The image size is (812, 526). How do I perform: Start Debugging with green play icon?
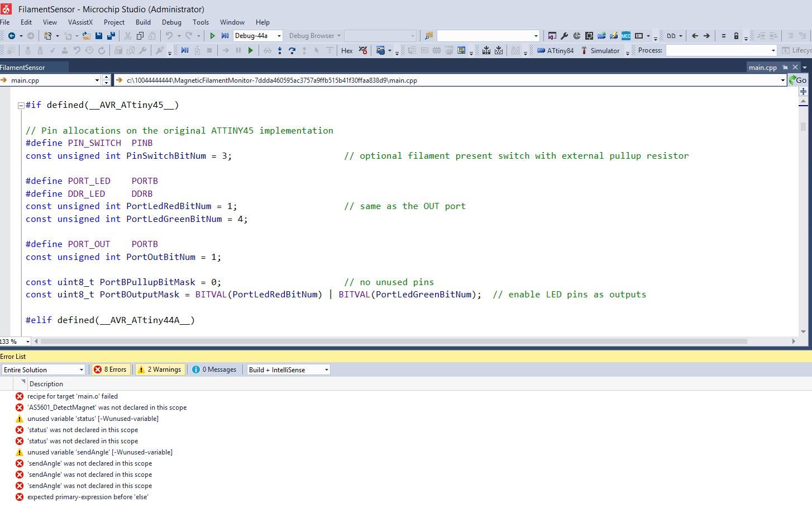coord(212,36)
